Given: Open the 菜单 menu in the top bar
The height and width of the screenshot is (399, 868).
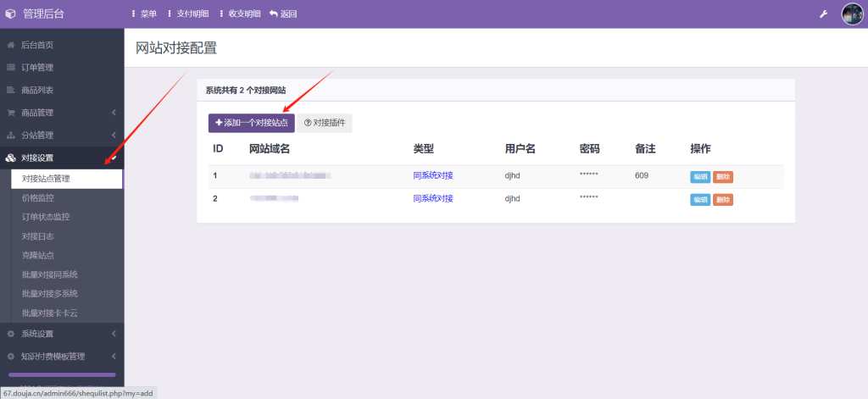Looking at the screenshot, I should 144,14.
